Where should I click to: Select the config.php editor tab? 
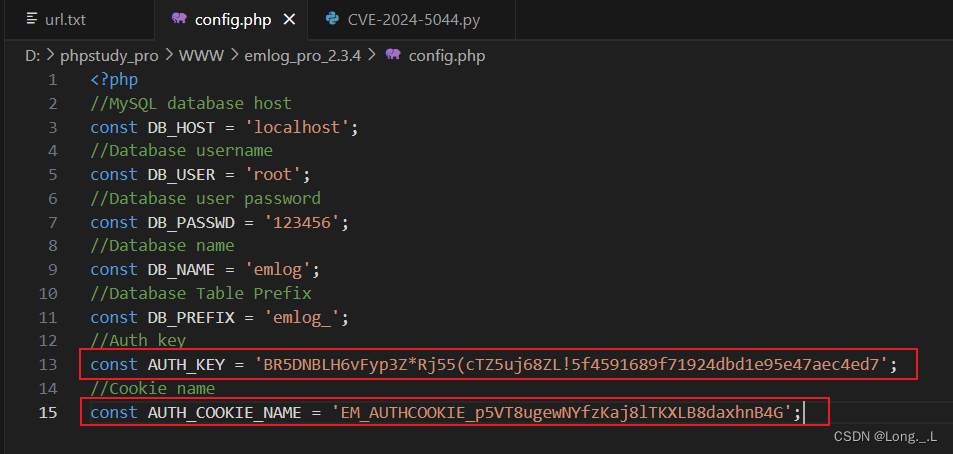point(231,19)
